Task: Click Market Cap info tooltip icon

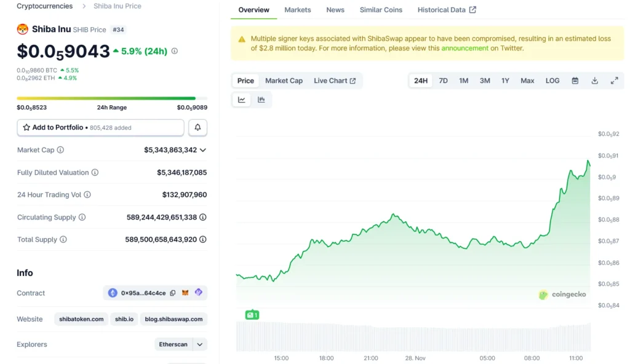Action: click(x=60, y=150)
